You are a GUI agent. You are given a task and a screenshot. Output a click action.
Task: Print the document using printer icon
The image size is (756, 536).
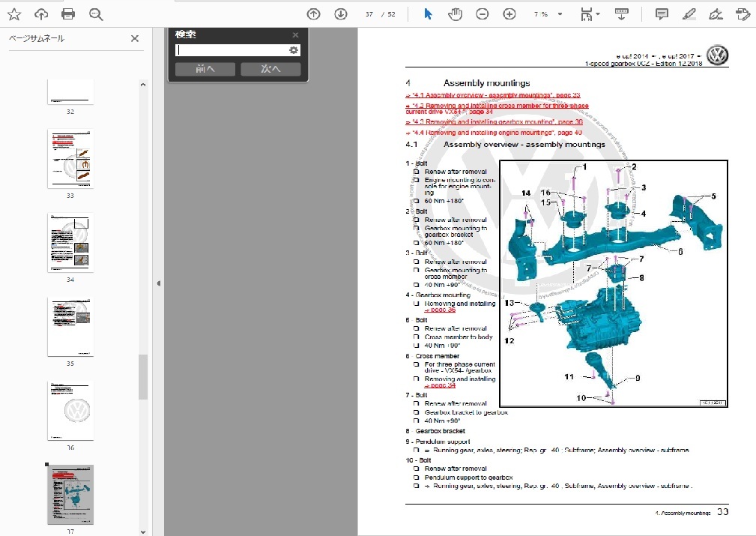click(x=68, y=14)
